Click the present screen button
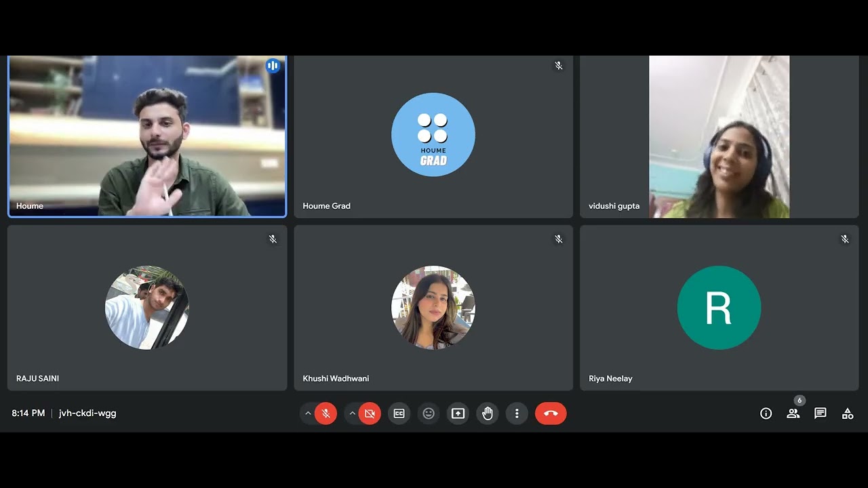The height and width of the screenshot is (488, 868). click(x=458, y=413)
